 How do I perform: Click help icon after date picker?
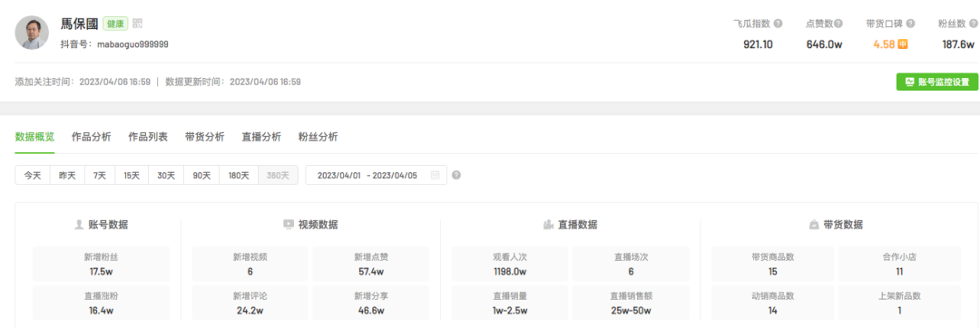click(x=456, y=175)
